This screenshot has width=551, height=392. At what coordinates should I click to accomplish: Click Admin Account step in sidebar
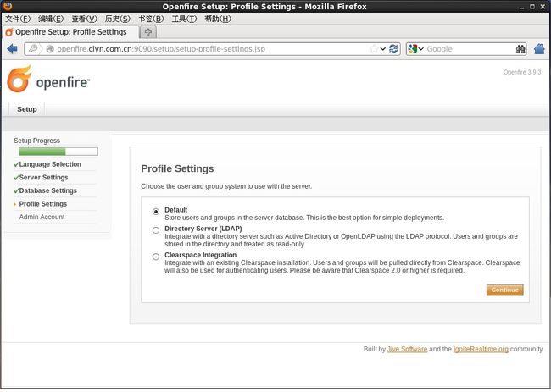(42, 217)
